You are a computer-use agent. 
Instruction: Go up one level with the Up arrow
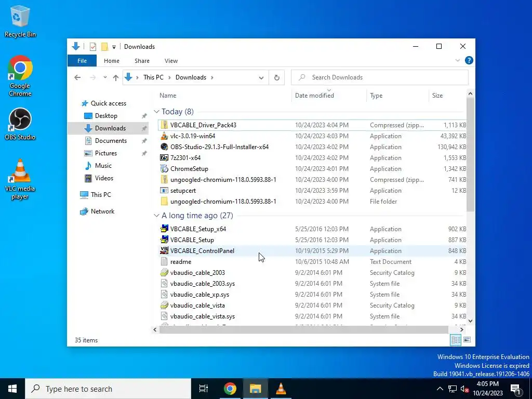tap(116, 78)
